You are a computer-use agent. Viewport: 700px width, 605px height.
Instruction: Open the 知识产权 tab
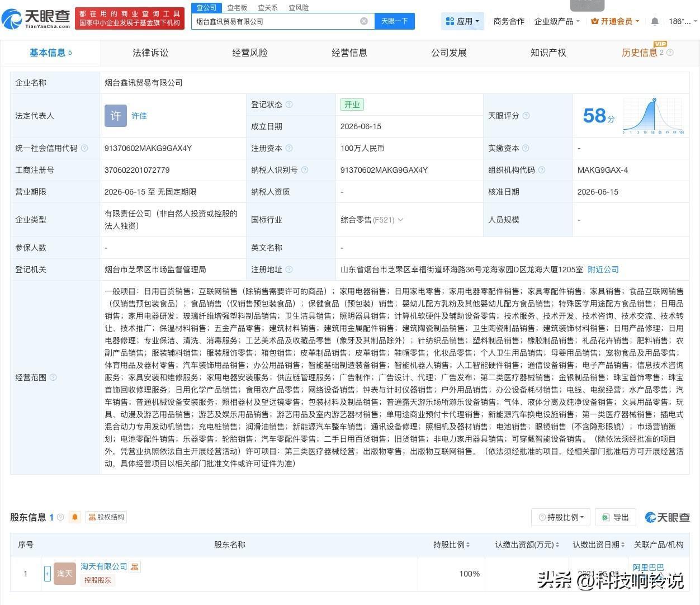548,53
